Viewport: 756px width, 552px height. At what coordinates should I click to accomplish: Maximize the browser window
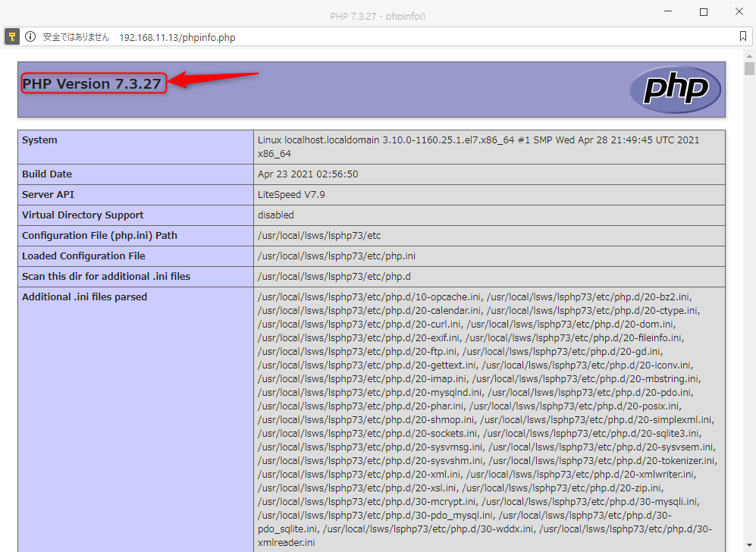(704, 12)
